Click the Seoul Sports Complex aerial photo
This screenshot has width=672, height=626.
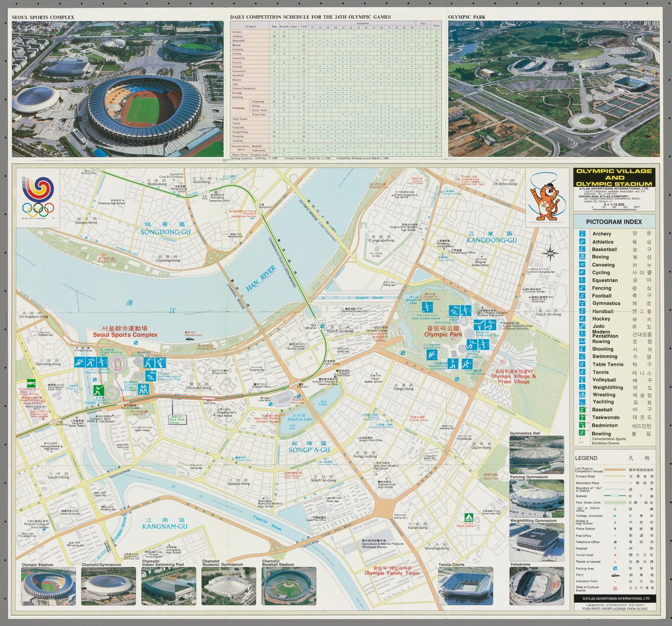tap(118, 89)
